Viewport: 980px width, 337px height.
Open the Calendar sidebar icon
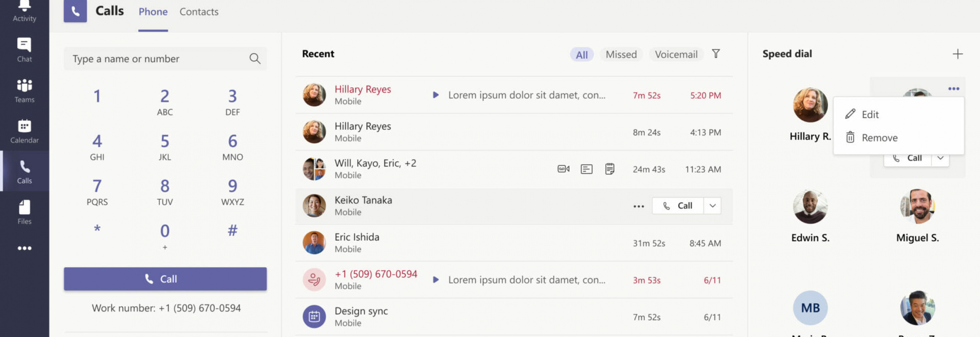click(x=24, y=131)
